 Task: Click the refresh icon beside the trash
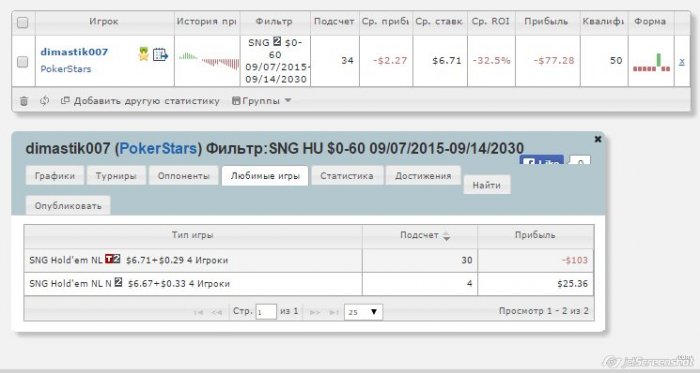[x=44, y=101]
